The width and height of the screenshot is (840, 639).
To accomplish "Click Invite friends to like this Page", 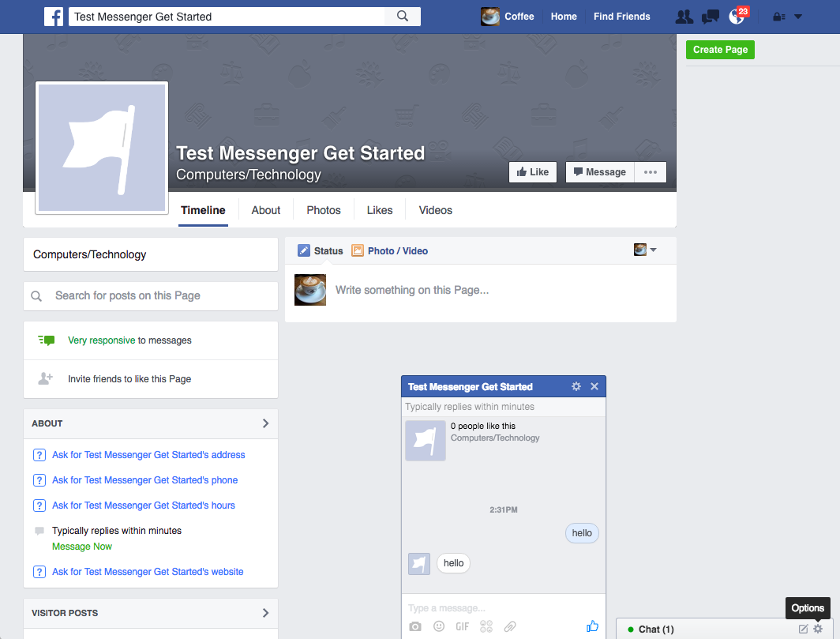I will click(x=129, y=379).
